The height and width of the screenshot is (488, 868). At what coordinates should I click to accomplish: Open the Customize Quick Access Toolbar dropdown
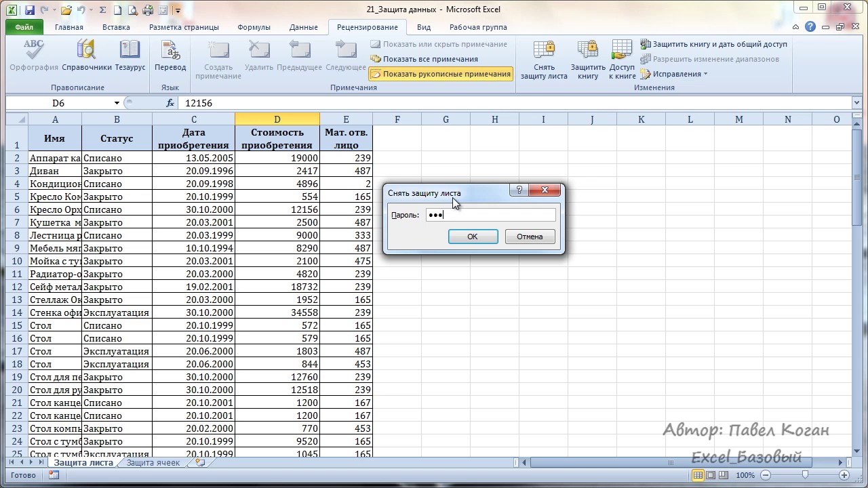[178, 10]
